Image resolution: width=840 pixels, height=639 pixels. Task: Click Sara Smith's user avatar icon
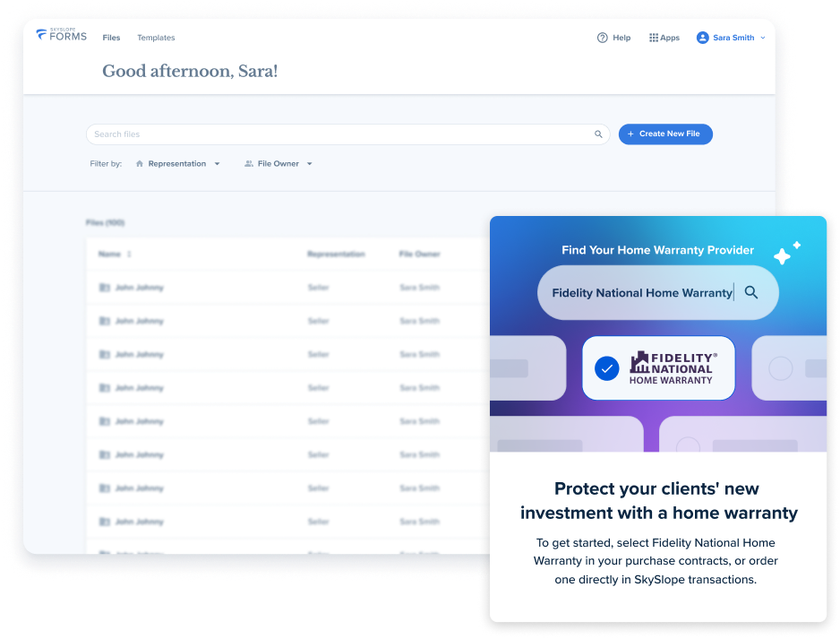[702, 38]
